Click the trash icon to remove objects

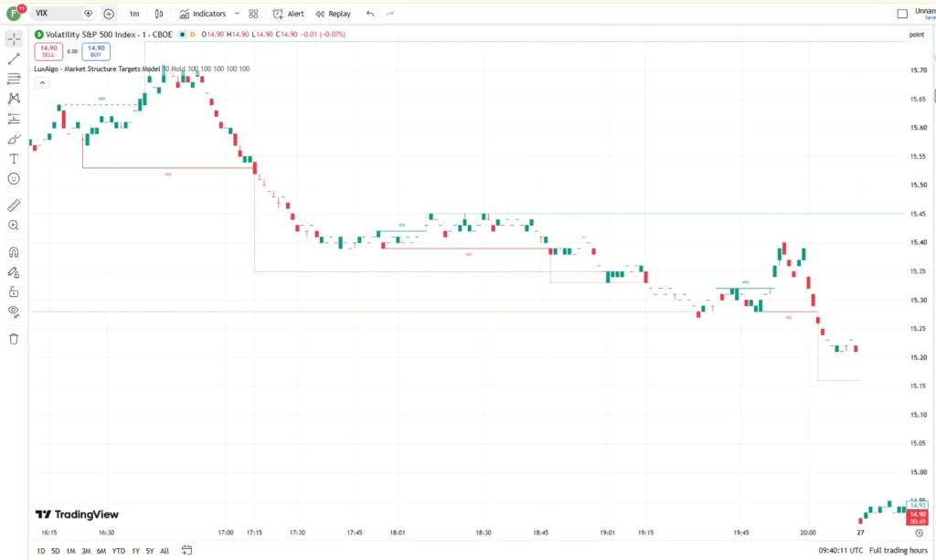coord(14,339)
